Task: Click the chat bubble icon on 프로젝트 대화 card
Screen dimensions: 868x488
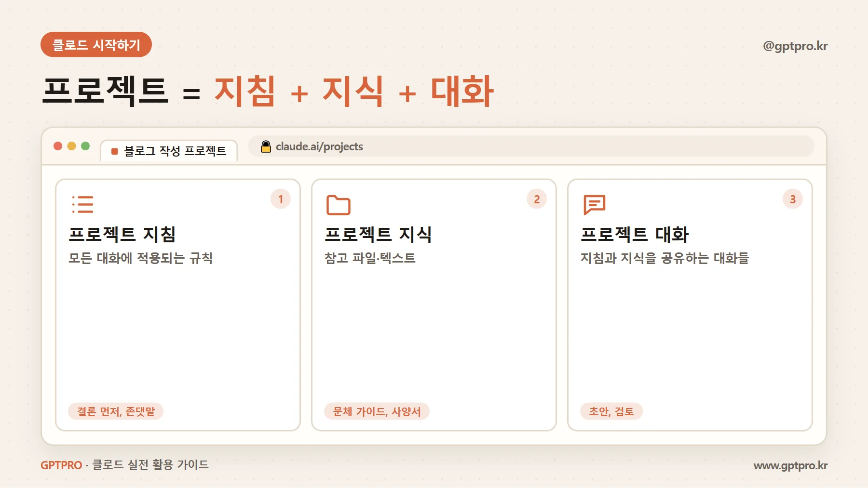Action: pyautogui.click(x=594, y=205)
